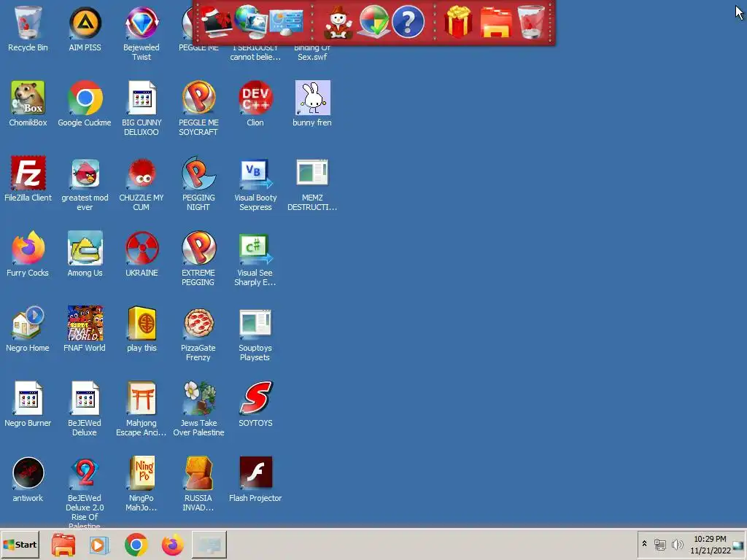
Task: Open the Angry Birds icon 'greatest mod ever'
Action: [85, 184]
